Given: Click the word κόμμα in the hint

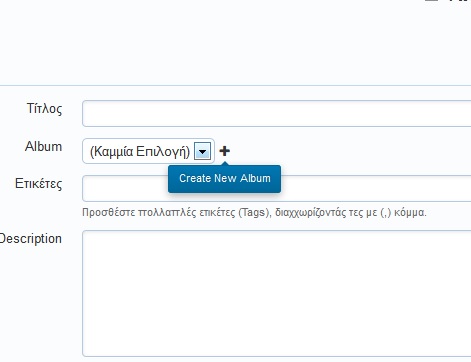Looking at the screenshot, I should pyautogui.click(x=410, y=212).
